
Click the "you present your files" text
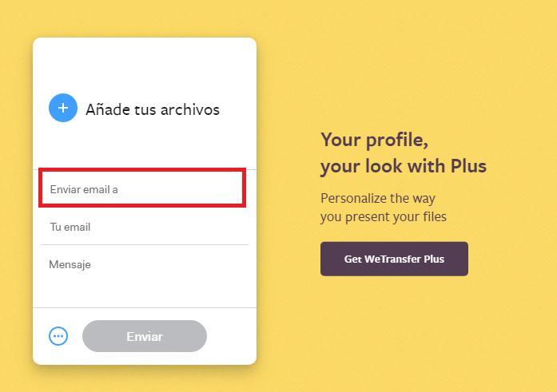[384, 216]
